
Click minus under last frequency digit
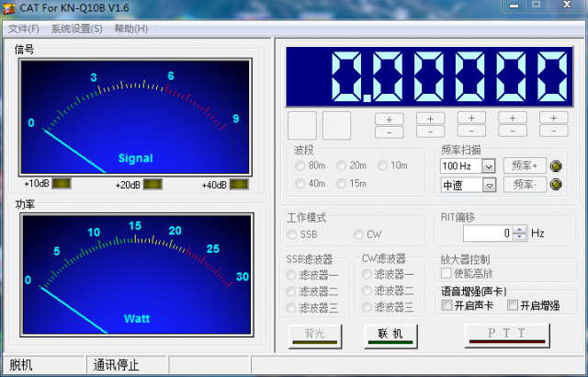(x=553, y=131)
